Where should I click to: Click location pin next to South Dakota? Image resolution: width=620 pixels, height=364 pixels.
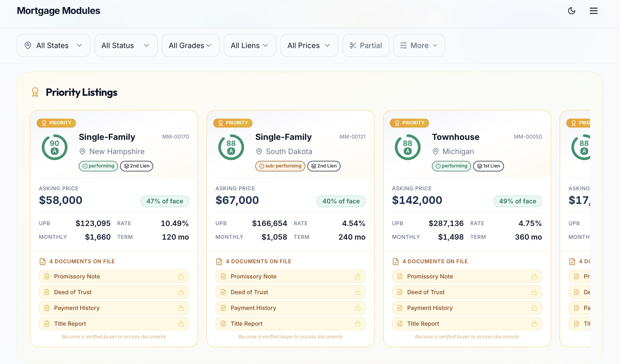click(259, 151)
